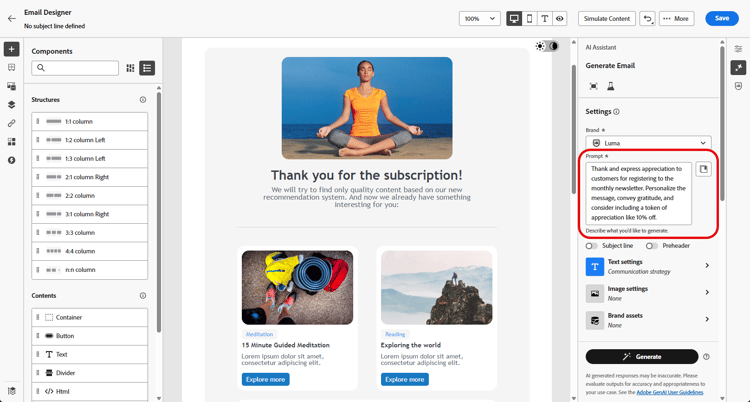Switch components to grid view icon
This screenshot has height=402, width=750.
click(130, 68)
